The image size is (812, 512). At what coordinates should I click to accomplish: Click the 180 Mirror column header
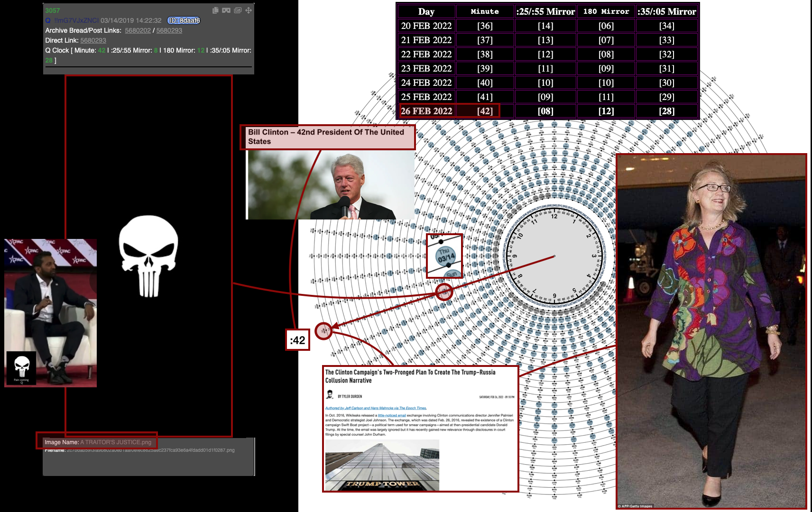click(x=606, y=11)
